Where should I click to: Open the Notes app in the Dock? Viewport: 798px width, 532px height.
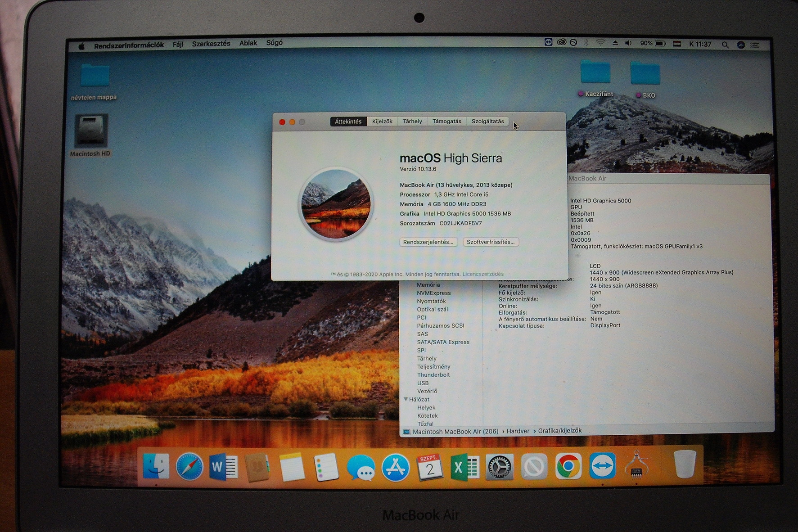click(292, 467)
